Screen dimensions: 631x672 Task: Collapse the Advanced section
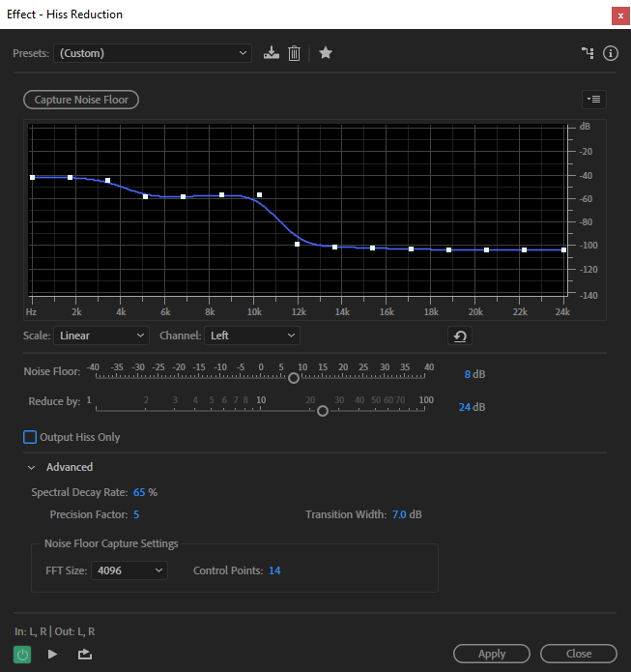[x=31, y=468]
